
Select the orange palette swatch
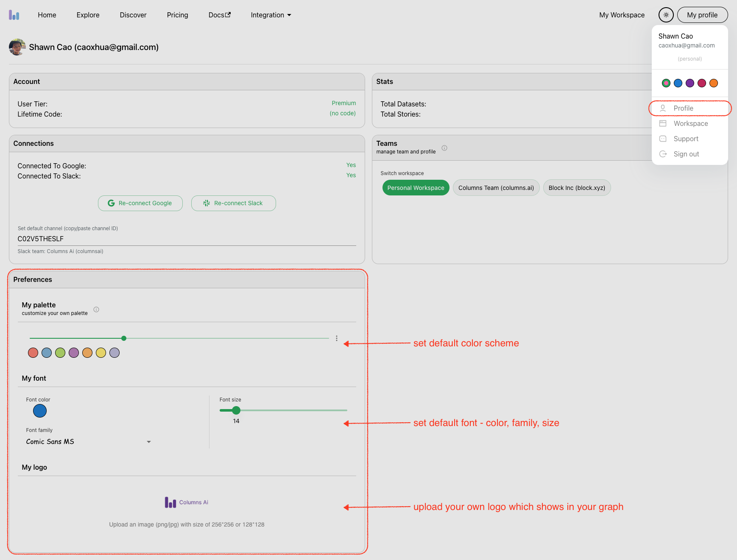pos(87,353)
